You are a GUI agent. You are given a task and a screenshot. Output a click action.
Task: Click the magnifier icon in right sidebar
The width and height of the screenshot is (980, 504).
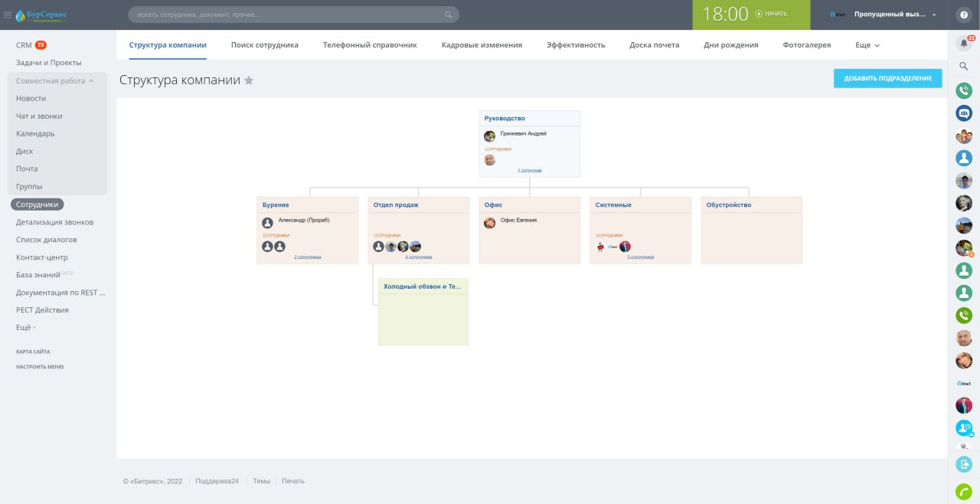click(964, 67)
